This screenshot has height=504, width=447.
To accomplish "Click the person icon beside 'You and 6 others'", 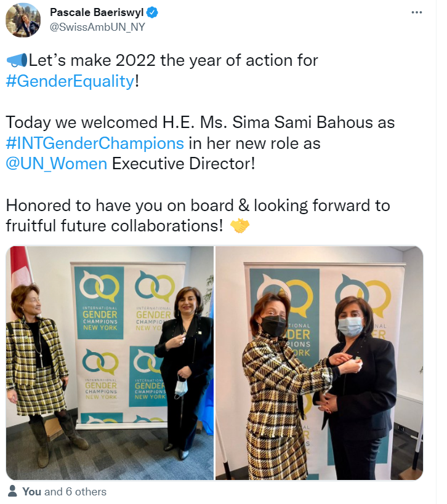I will [x=12, y=491].
